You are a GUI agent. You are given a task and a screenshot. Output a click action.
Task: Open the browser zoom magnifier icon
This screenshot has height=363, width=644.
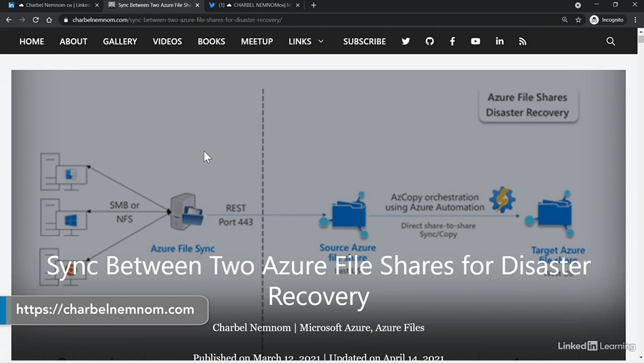(565, 20)
